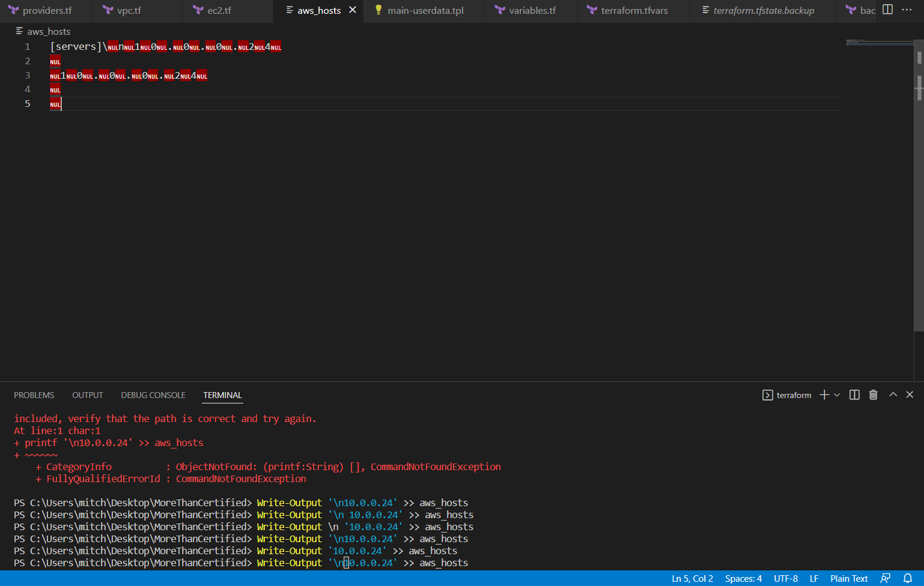Click the terraform terminal name
Viewport: 924px width, 586px height.
tap(794, 395)
